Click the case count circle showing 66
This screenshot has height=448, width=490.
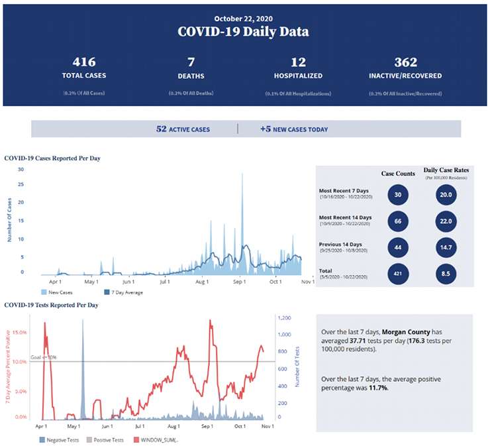coord(399,221)
